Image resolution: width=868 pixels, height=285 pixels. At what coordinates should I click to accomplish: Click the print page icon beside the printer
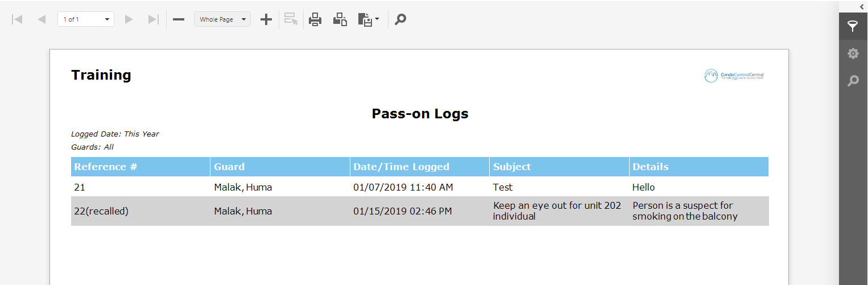click(x=340, y=19)
